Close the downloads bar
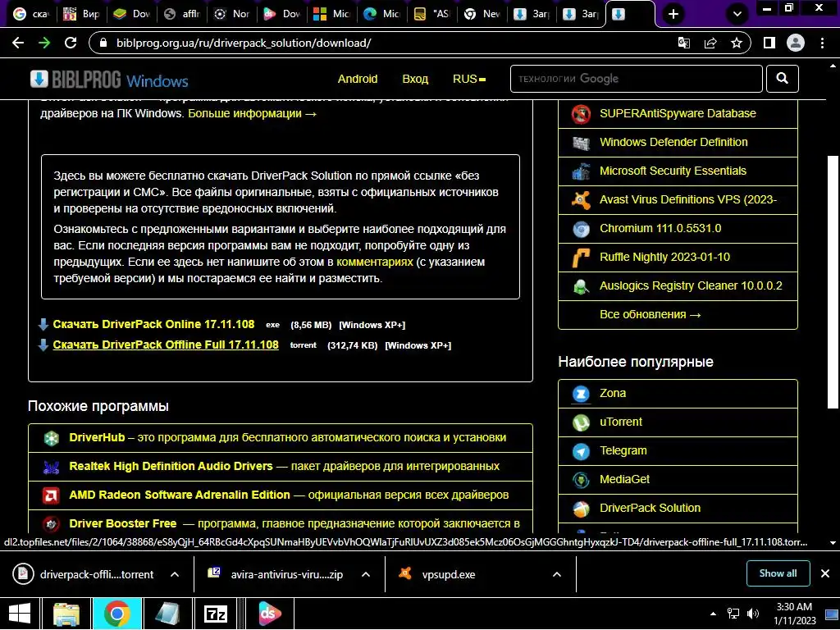The height and width of the screenshot is (630, 840). pos(825,573)
